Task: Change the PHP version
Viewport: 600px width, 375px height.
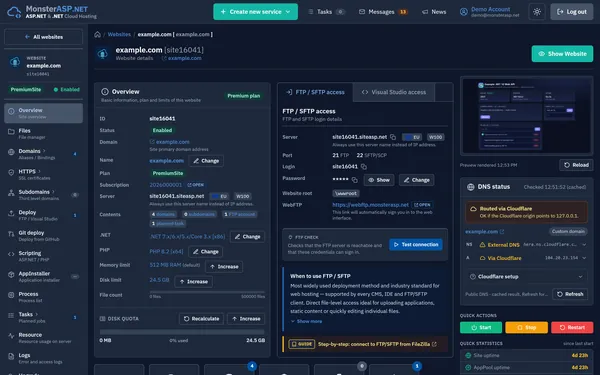Action: tap(205, 252)
